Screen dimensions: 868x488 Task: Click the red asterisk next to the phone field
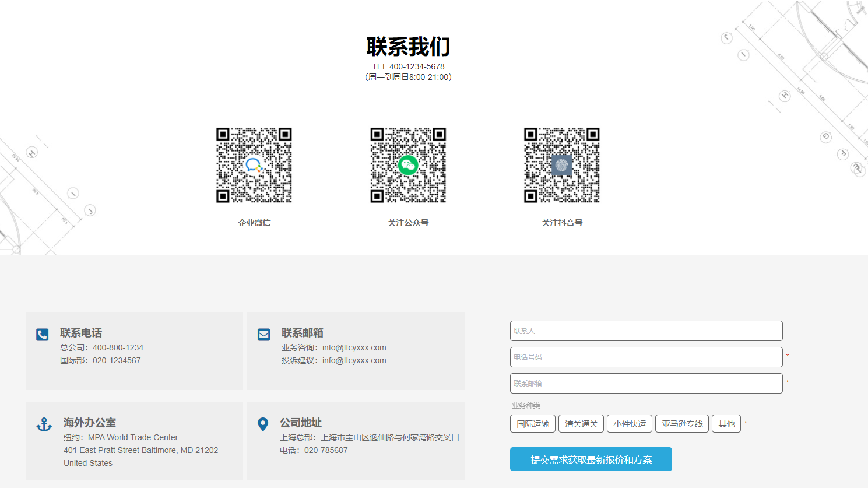click(x=788, y=354)
